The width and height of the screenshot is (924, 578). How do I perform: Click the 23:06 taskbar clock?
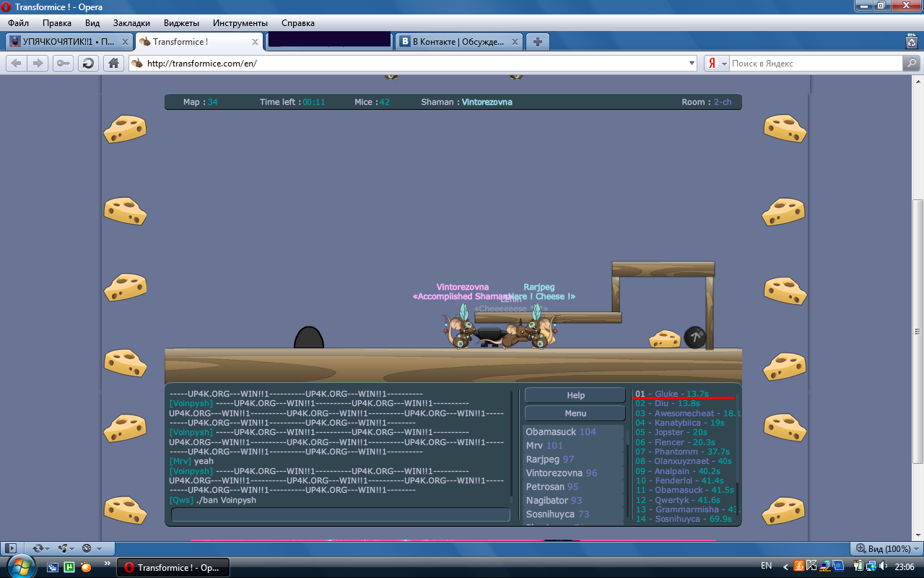[x=905, y=566]
